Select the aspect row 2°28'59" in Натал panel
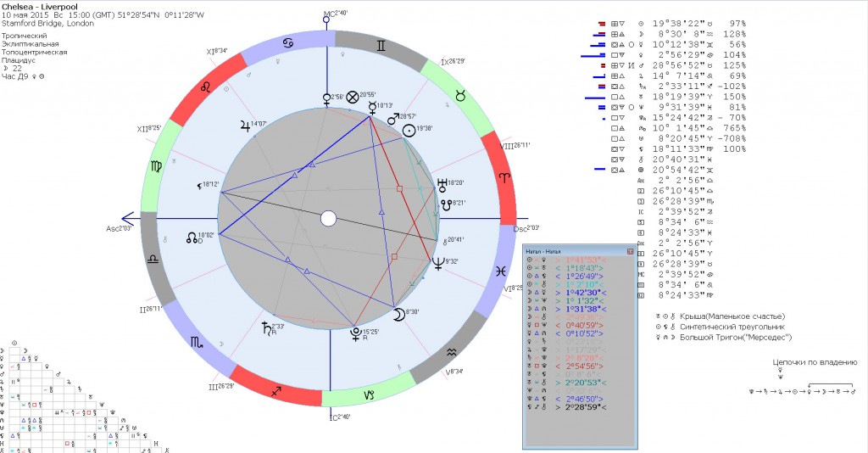The height and width of the screenshot is (453, 868). pyautogui.click(x=565, y=407)
